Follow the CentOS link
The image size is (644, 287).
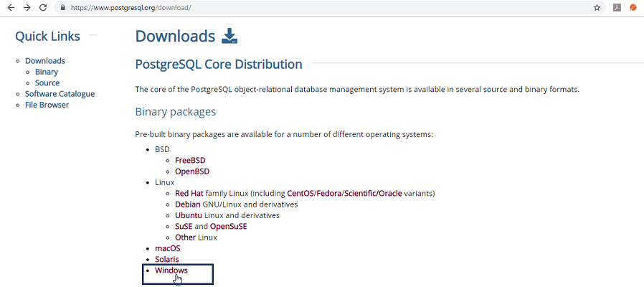(300, 193)
